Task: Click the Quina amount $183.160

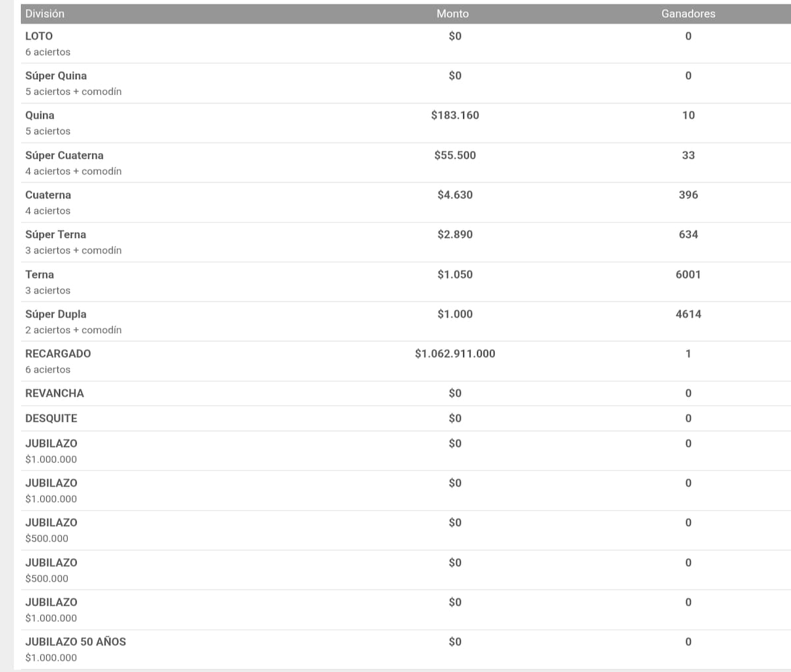Action: point(455,115)
